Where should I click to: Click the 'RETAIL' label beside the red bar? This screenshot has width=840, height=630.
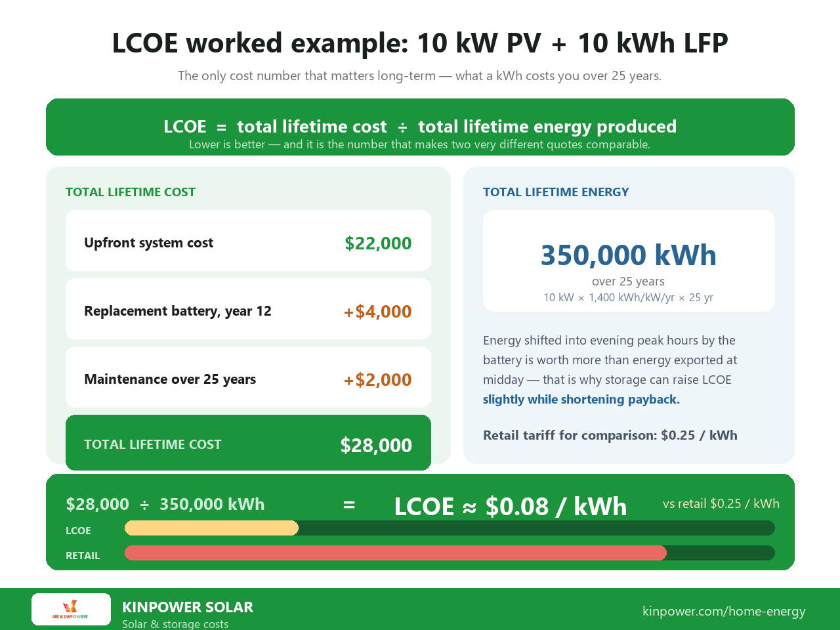(x=83, y=555)
